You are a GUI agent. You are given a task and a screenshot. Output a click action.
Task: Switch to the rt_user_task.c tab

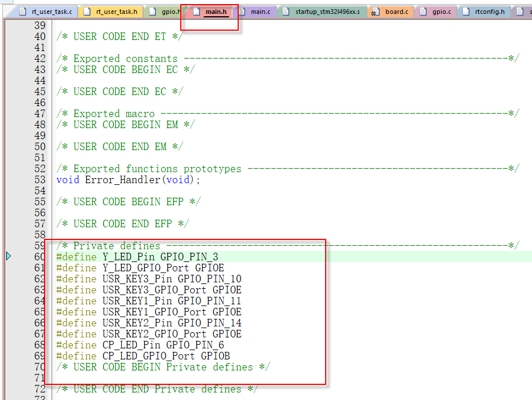tap(52, 12)
